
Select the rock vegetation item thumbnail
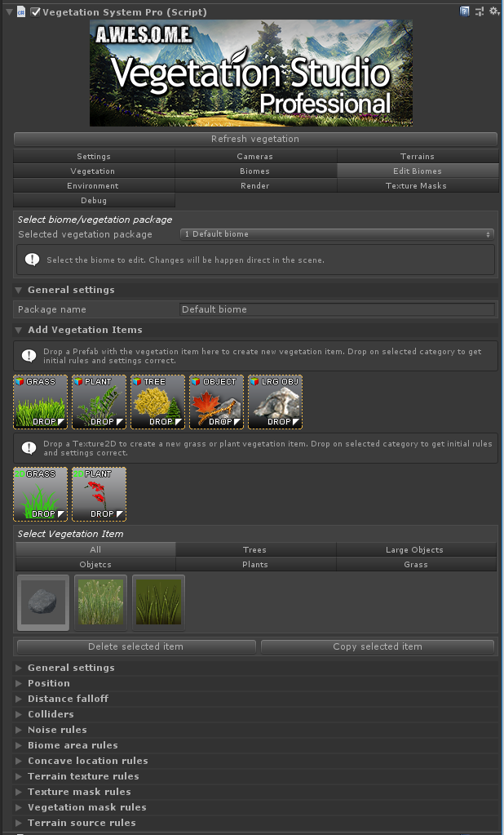[43, 602]
